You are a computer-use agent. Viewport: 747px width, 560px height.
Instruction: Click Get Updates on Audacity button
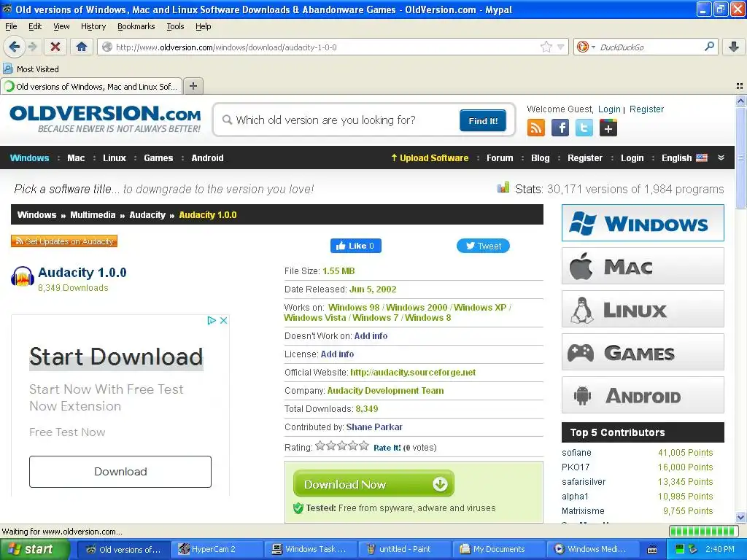click(x=64, y=241)
